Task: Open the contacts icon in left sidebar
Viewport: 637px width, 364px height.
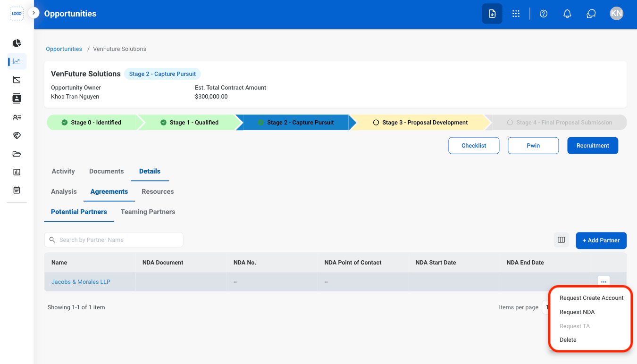Action: 17,99
